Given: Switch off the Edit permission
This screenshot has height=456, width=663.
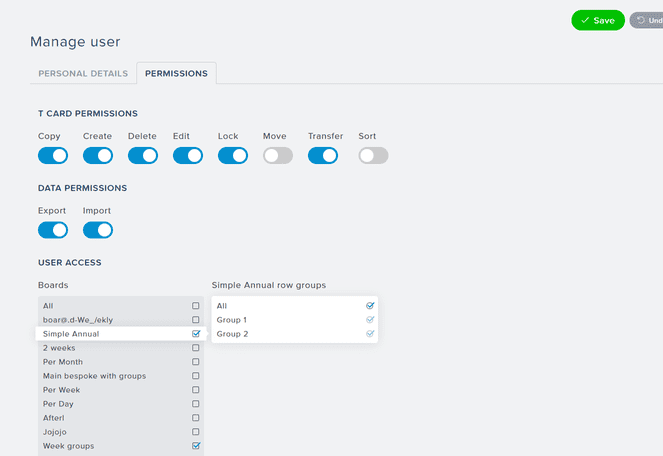Looking at the screenshot, I should click(188, 155).
